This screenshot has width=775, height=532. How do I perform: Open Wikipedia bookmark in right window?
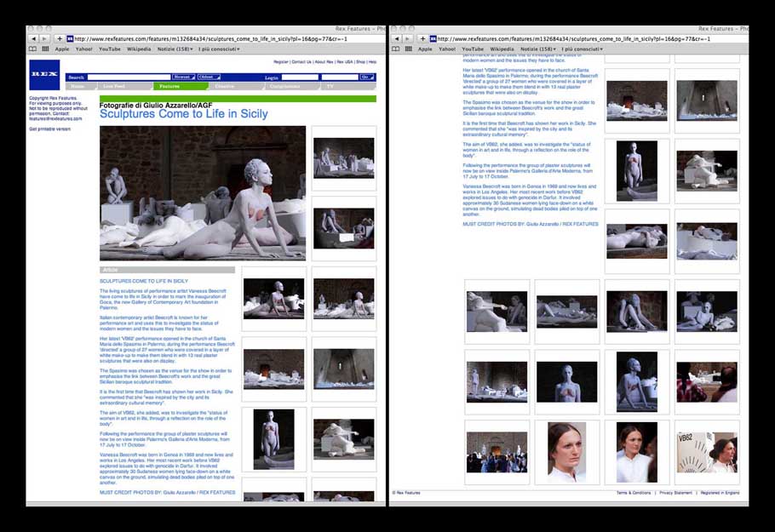pos(502,49)
